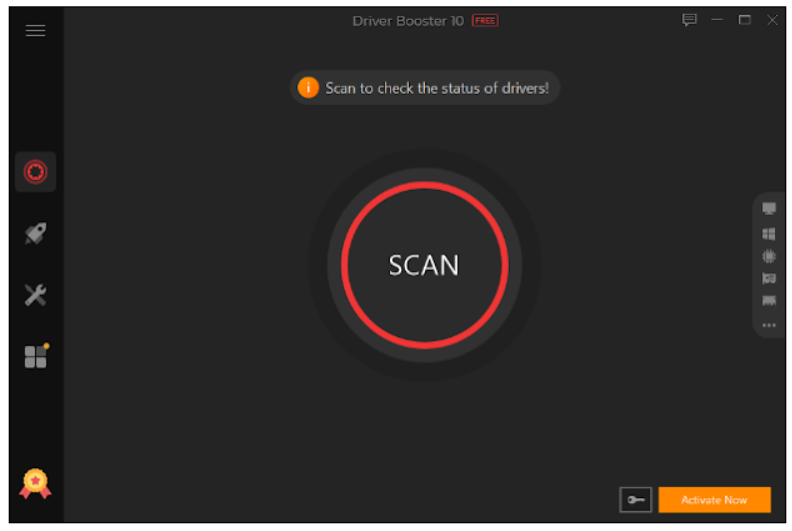Click the license key icon button

click(x=635, y=500)
